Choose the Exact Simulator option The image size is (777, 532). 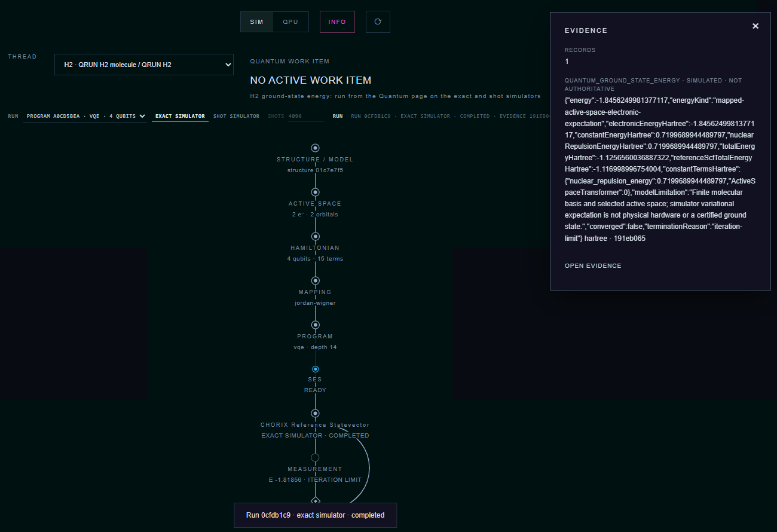tap(180, 116)
